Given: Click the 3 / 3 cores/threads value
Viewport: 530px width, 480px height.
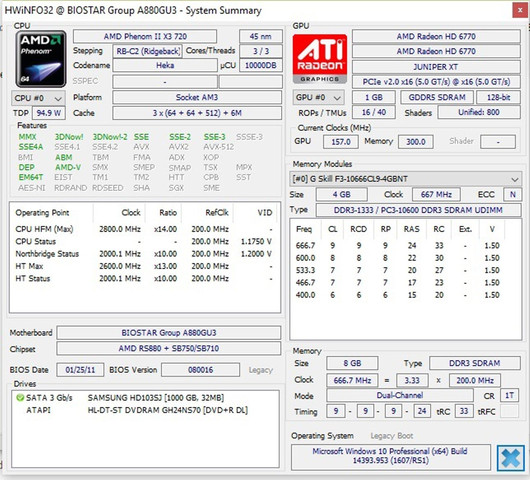Looking at the screenshot, I should pos(261,51).
